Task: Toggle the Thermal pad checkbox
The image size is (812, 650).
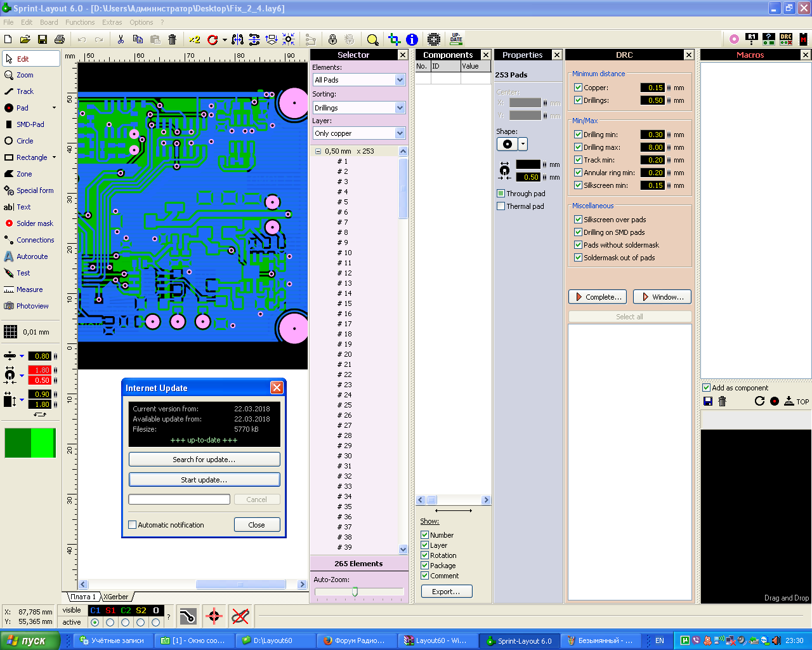Action: (501, 206)
